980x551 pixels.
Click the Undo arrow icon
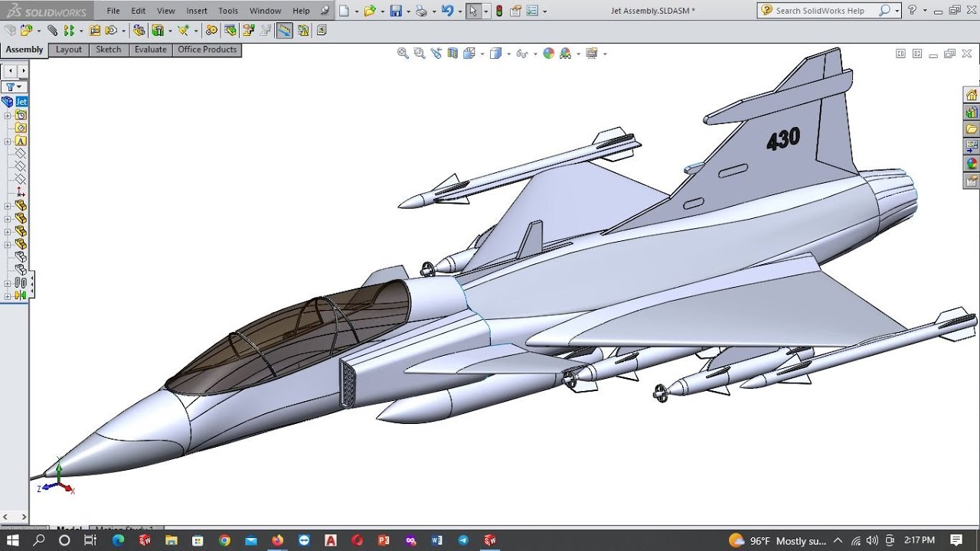447,11
